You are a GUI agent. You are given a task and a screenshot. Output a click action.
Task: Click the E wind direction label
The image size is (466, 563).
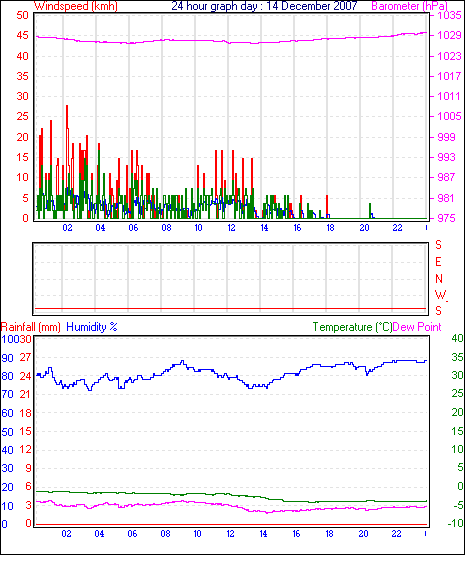[x=438, y=262]
